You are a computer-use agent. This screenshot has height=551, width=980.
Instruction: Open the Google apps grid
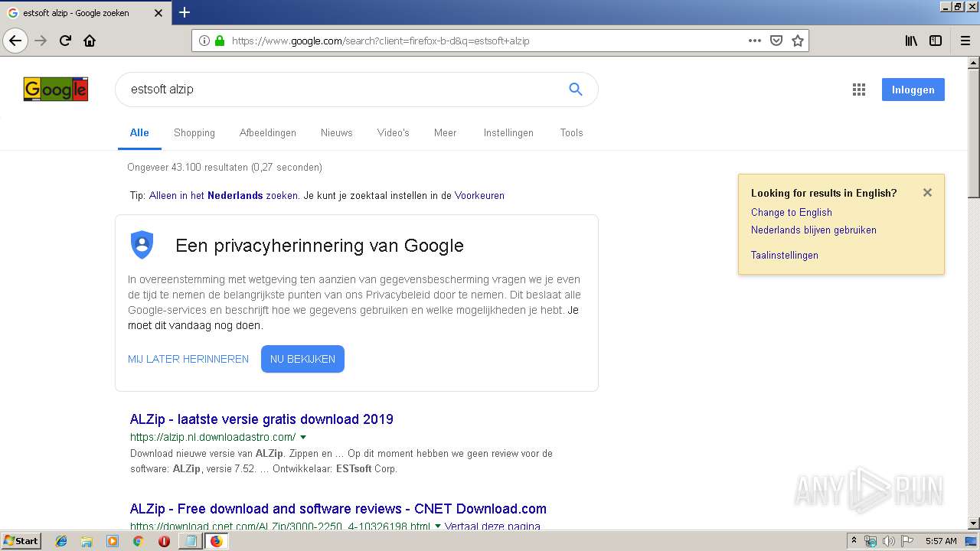[x=859, y=90]
